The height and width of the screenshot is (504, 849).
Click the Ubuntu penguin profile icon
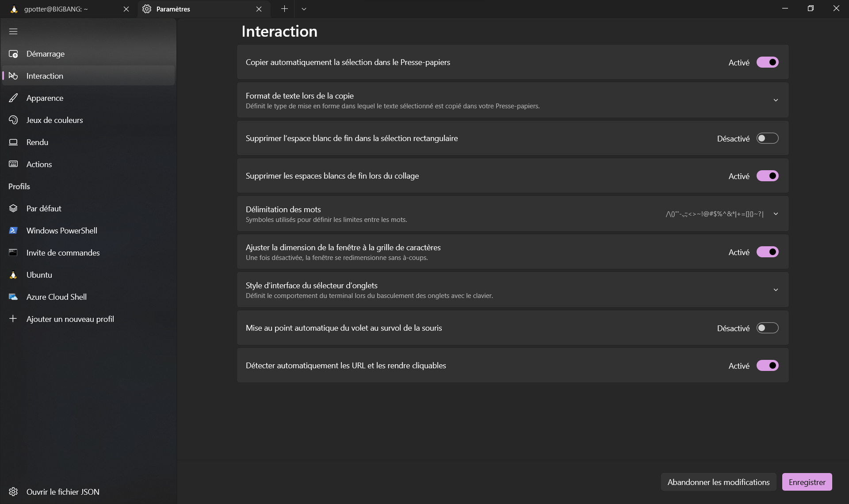(13, 275)
